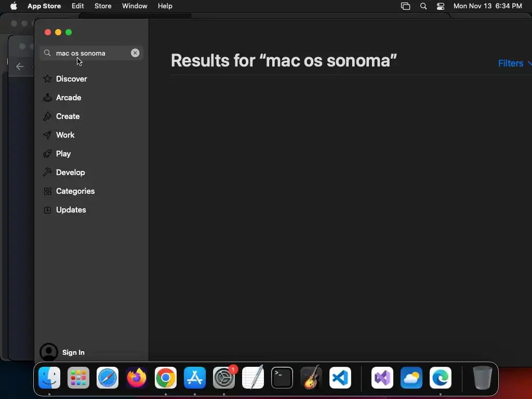
Task: Launch Microsoft Edge from the Dock
Action: pos(441,378)
